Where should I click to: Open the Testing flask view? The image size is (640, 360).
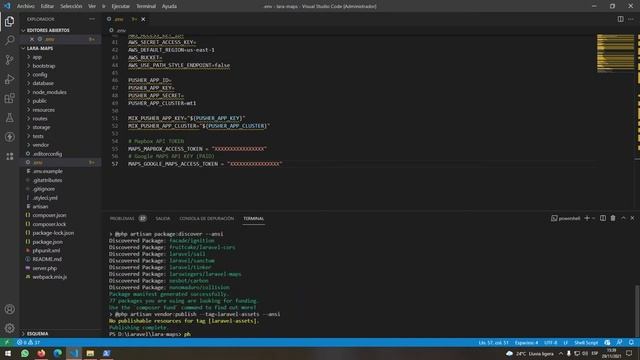9,118
